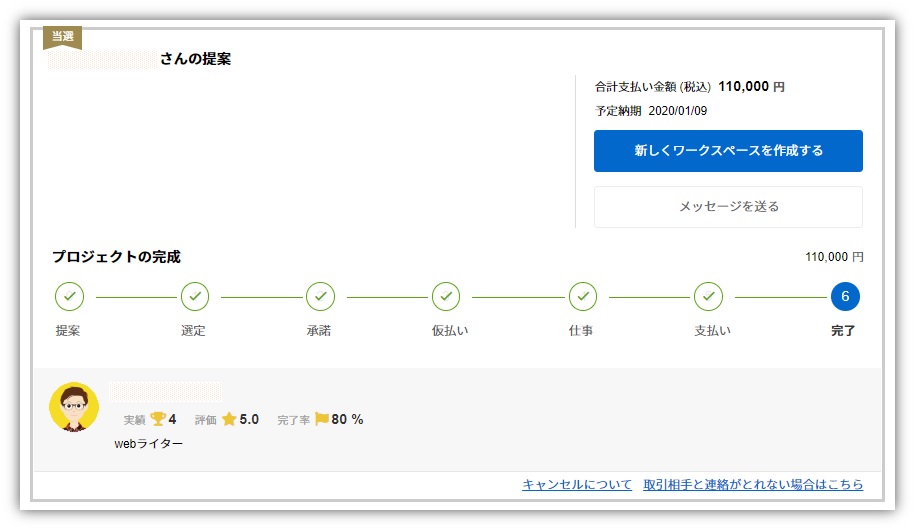Screen dimensions: 915x530
Task: Click the メッセージを送る button
Action: [x=728, y=207]
